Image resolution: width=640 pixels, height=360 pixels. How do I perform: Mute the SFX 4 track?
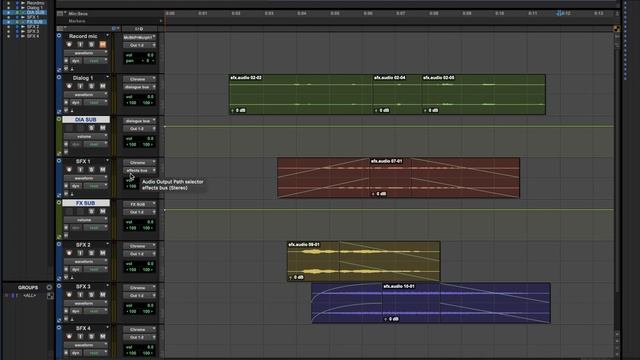pyautogui.click(x=102, y=336)
